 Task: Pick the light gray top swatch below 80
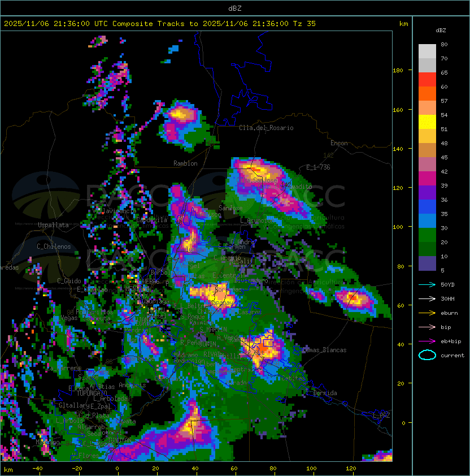pyautogui.click(x=427, y=51)
